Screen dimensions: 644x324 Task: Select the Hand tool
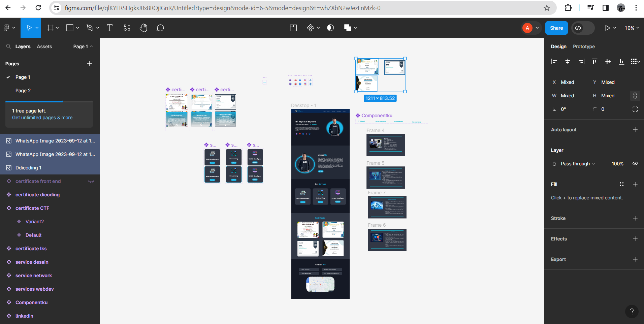[x=143, y=28]
